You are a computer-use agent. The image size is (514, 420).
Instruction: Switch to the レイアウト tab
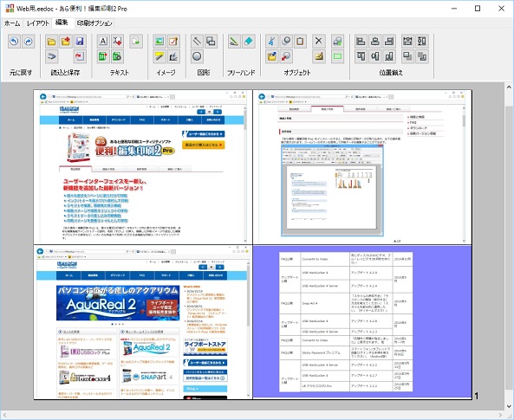(38, 23)
